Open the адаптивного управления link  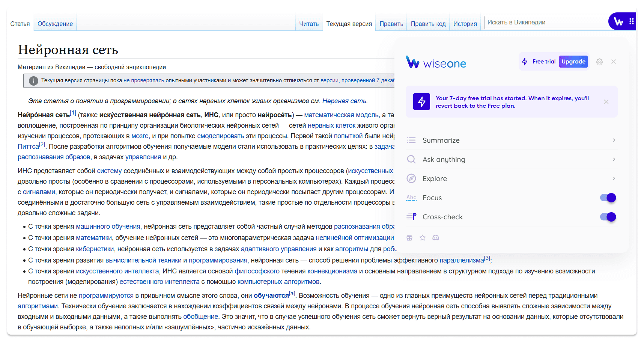279,249
